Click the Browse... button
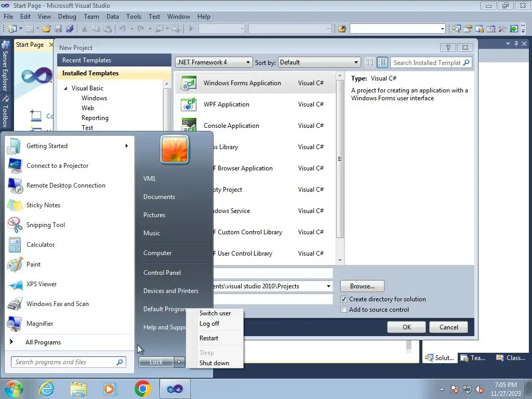 [362, 286]
